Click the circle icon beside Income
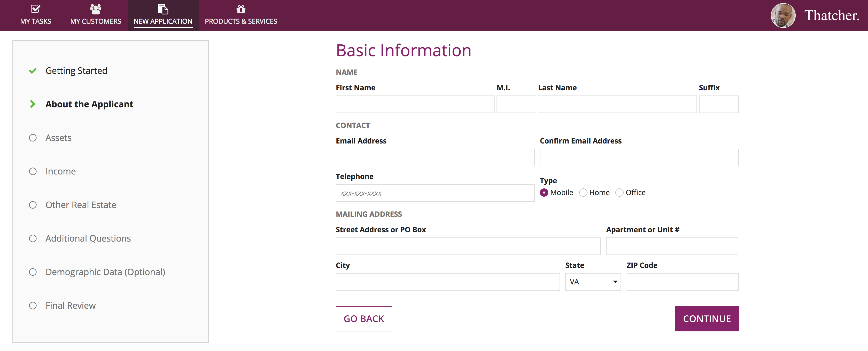The width and height of the screenshot is (868, 351). [33, 171]
